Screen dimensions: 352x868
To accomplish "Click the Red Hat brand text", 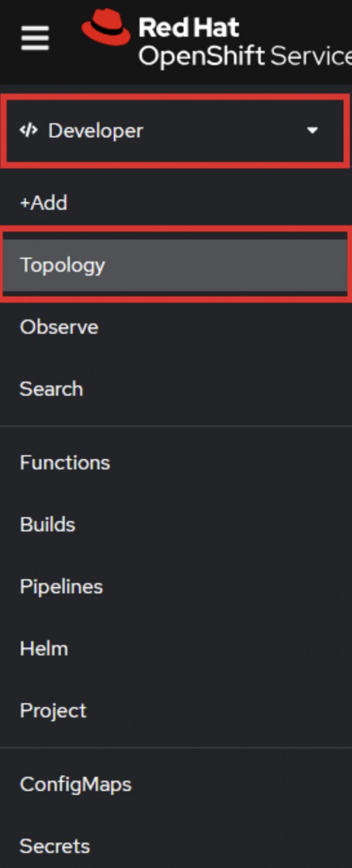I will click(189, 28).
